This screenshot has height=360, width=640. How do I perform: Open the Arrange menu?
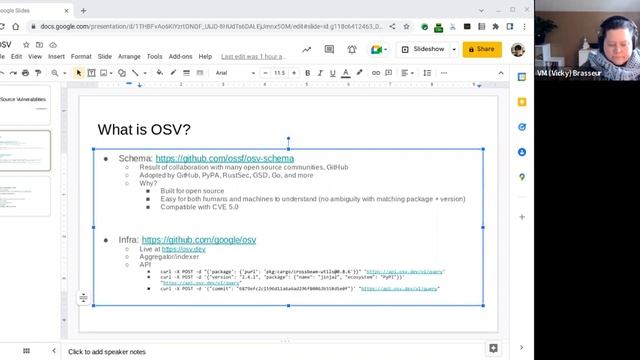pyautogui.click(x=129, y=57)
